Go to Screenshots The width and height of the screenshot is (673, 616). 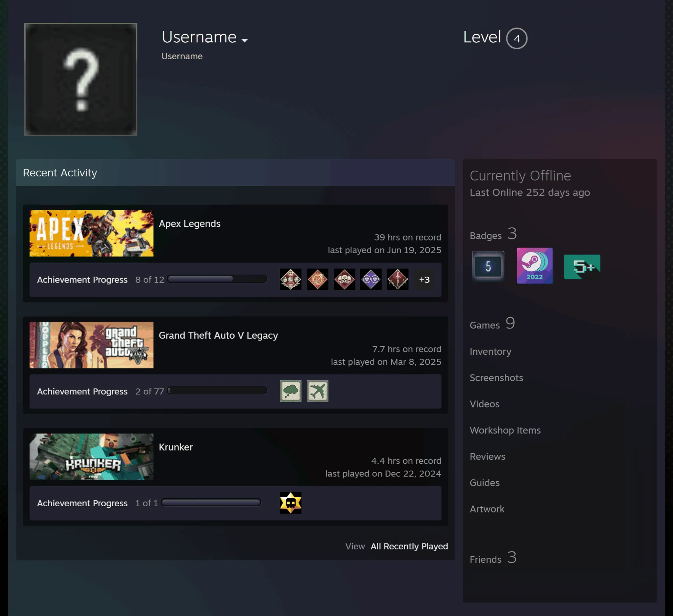pyautogui.click(x=496, y=378)
